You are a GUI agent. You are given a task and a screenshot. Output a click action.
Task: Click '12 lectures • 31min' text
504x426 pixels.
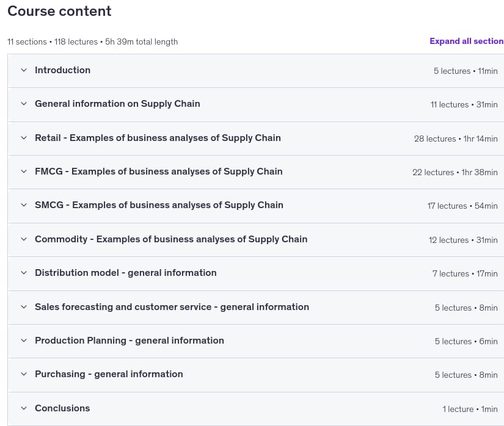(463, 240)
